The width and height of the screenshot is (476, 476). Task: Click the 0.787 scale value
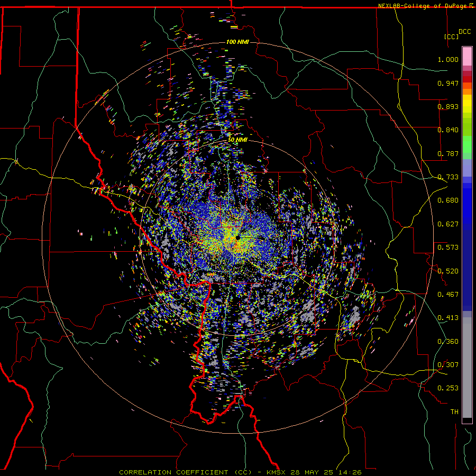point(448,153)
